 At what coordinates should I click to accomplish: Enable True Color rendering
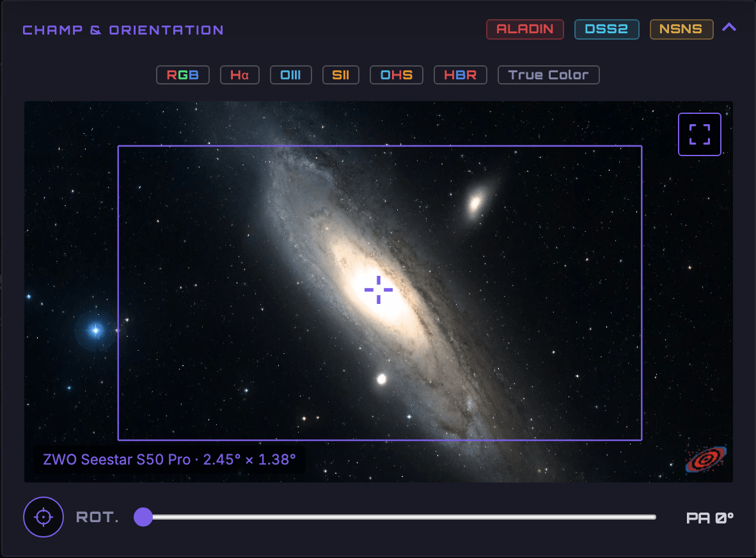click(548, 75)
